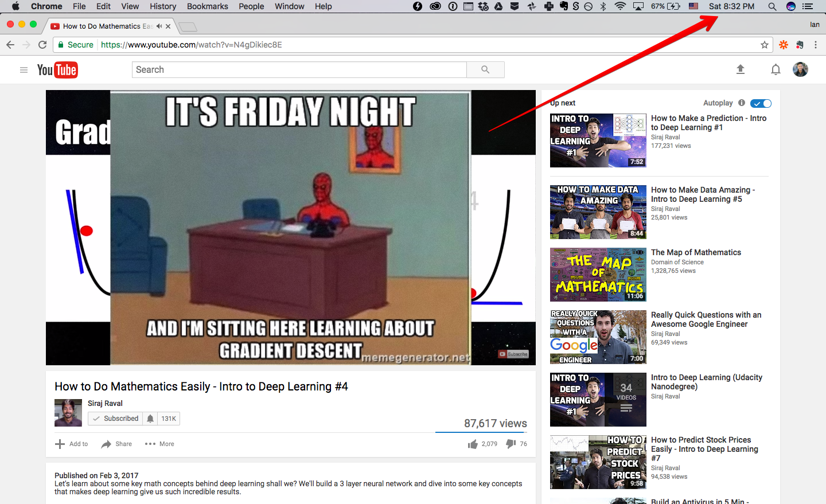Open Intro to Deep Learning #1 thumbnail

click(598, 140)
